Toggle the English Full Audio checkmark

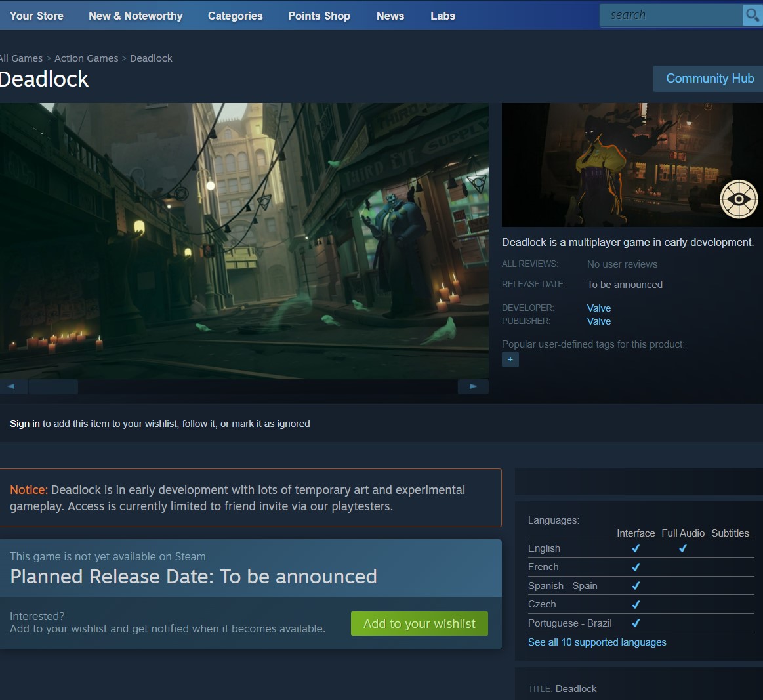coord(682,548)
